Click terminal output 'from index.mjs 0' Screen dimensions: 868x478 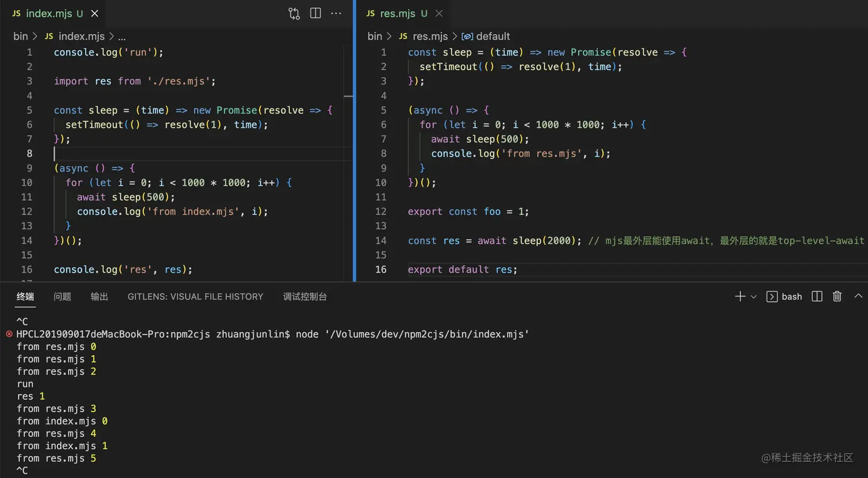click(62, 421)
